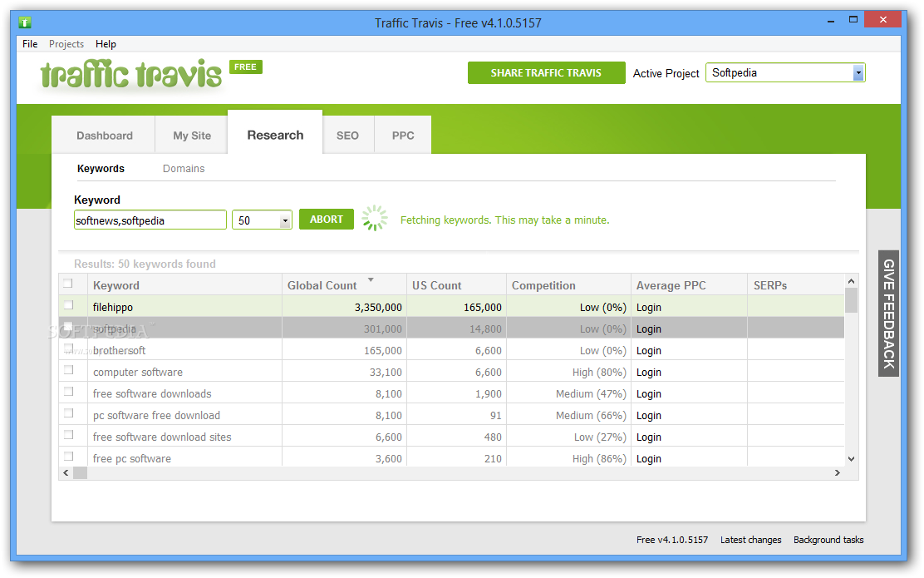924x578 pixels.
Task: Click the 33,100 global count cell
Action: tap(345, 373)
